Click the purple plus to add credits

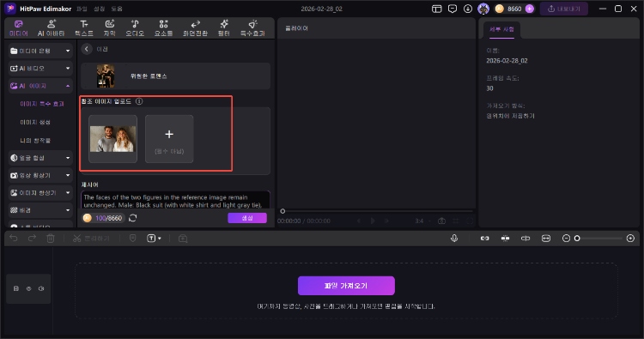[530, 9]
